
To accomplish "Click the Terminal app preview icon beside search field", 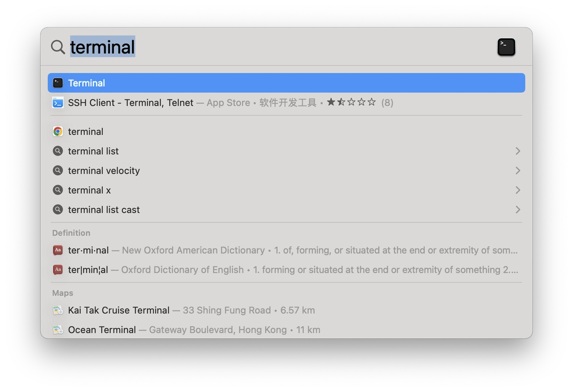I will click(506, 47).
